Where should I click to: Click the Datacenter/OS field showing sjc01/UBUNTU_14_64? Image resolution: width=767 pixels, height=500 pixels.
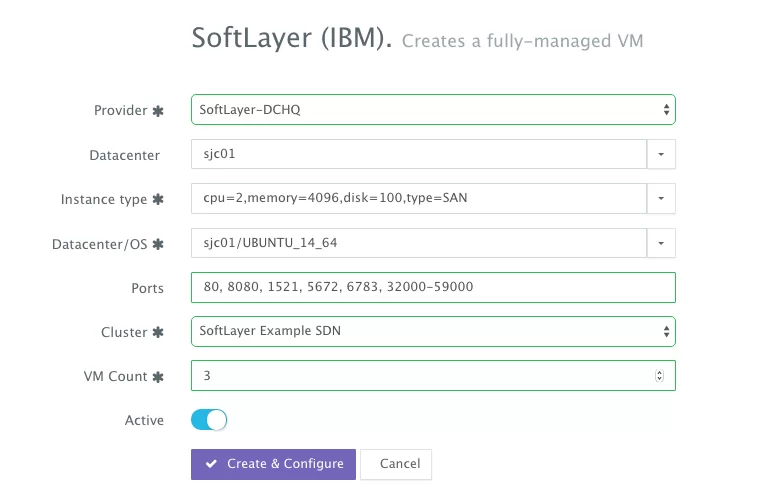tap(419, 243)
